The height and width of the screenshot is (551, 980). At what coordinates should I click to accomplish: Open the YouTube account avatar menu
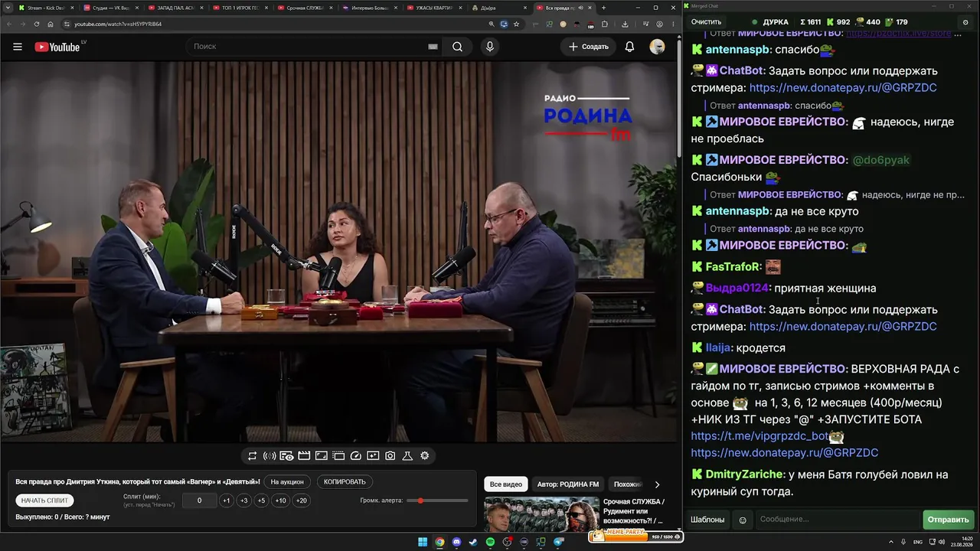(x=657, y=47)
